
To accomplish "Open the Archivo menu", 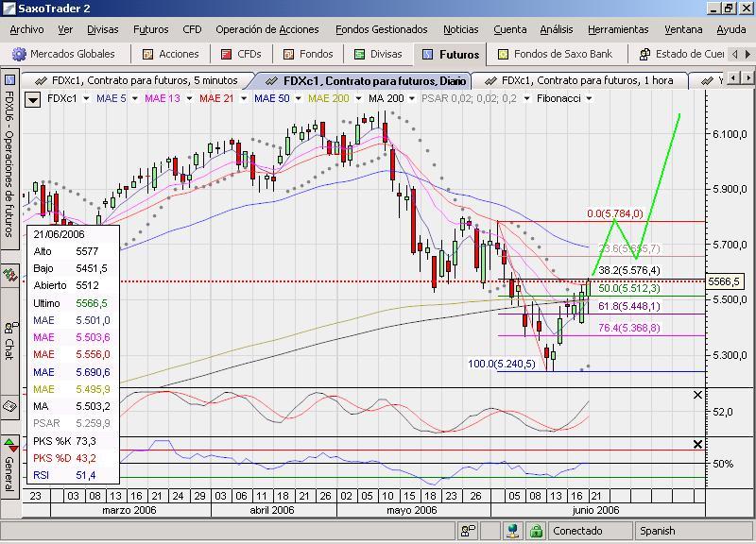I will point(26,30).
